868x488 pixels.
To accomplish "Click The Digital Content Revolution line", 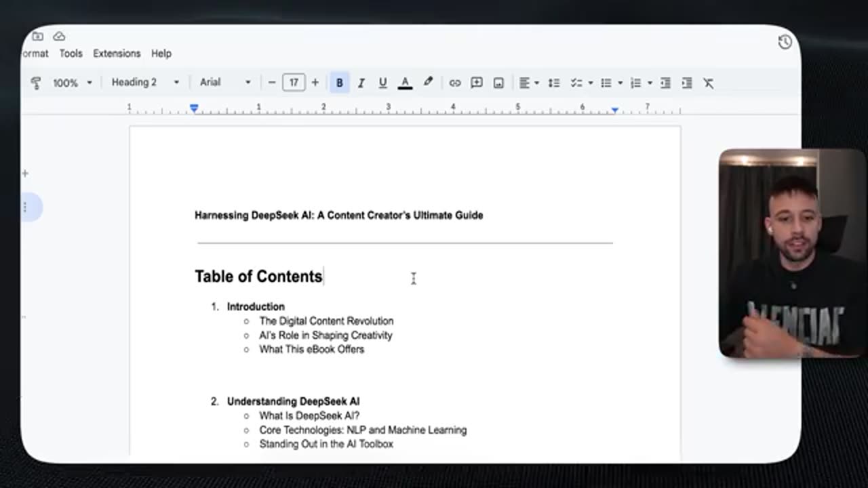I will 326,321.
